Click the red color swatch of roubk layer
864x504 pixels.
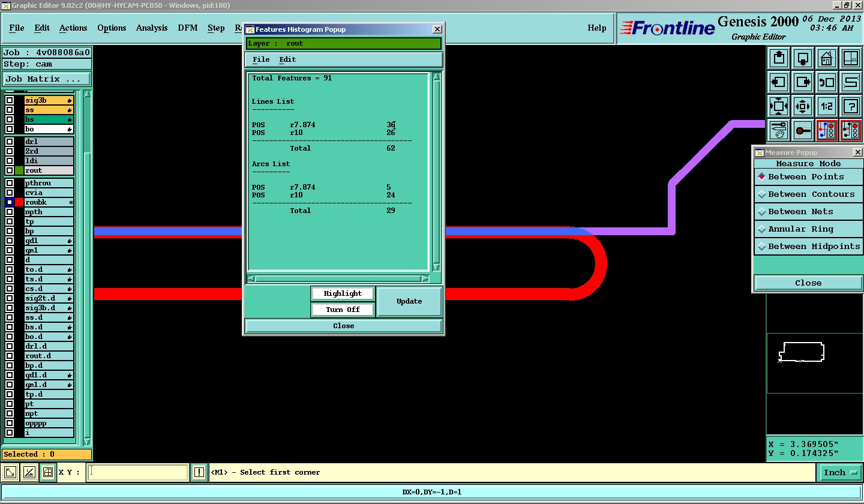pos(19,202)
